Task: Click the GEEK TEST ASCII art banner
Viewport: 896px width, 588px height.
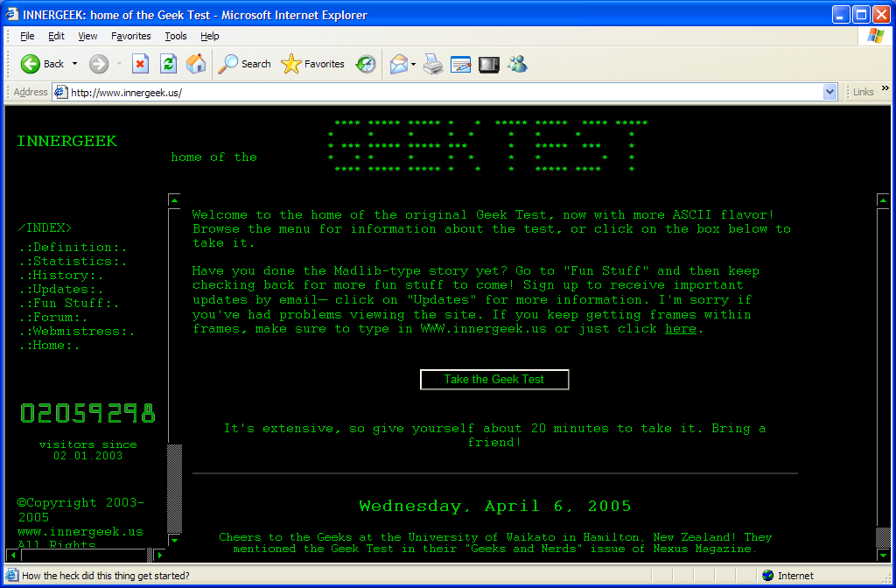Action: (488, 146)
